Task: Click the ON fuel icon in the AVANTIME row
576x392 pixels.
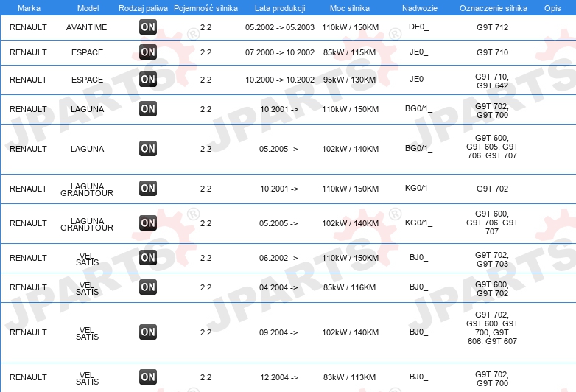Action: pos(148,27)
